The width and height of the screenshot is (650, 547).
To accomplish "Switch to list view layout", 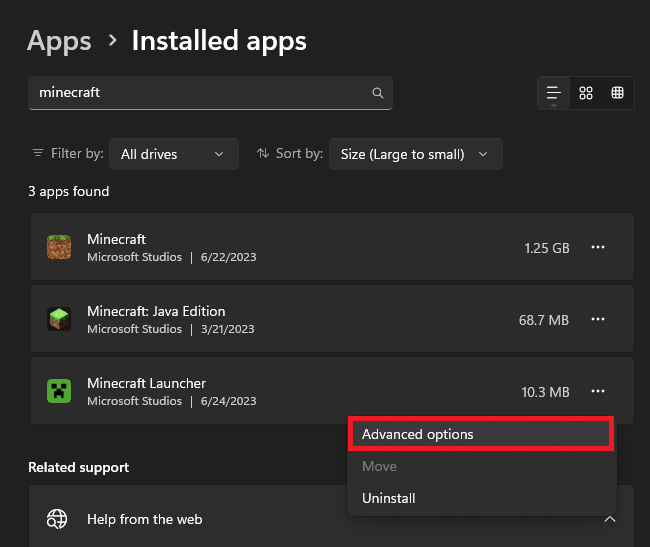I will [x=554, y=93].
